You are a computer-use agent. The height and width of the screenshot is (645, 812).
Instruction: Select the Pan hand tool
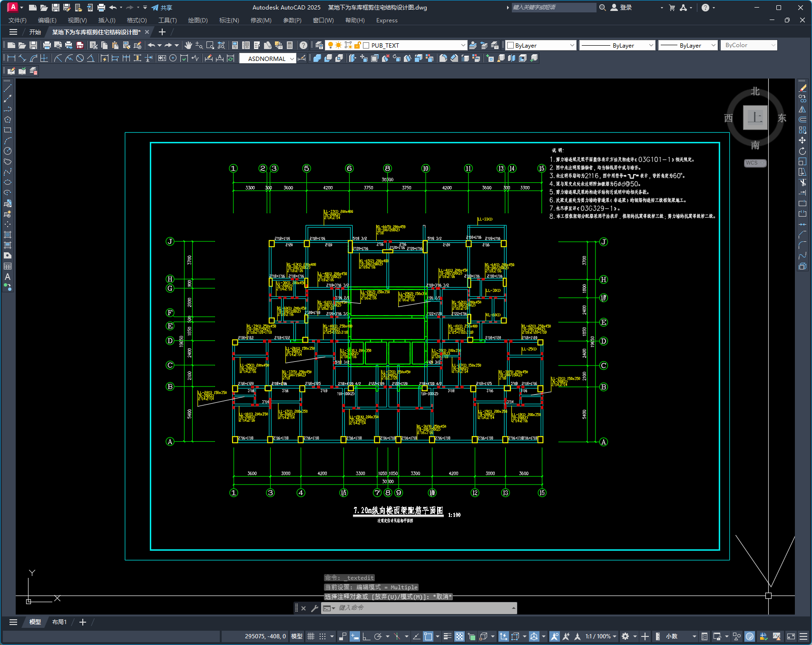[188, 45]
